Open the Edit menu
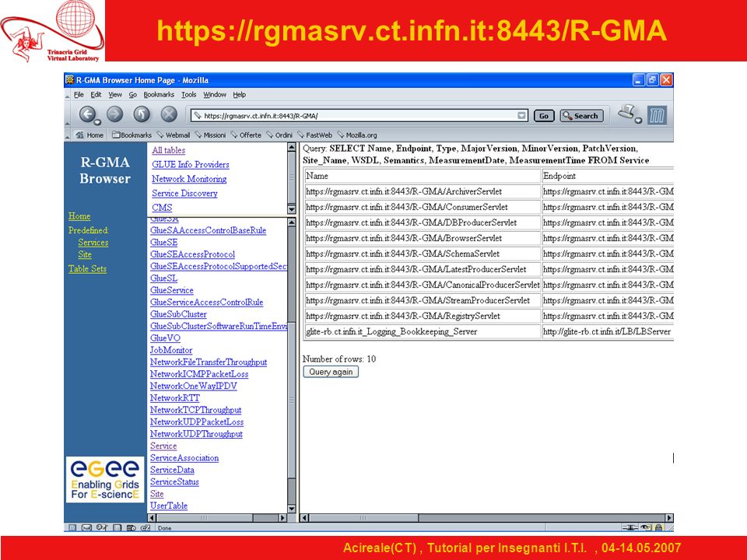Image resolution: width=747 pixels, height=560 pixels. click(96, 95)
